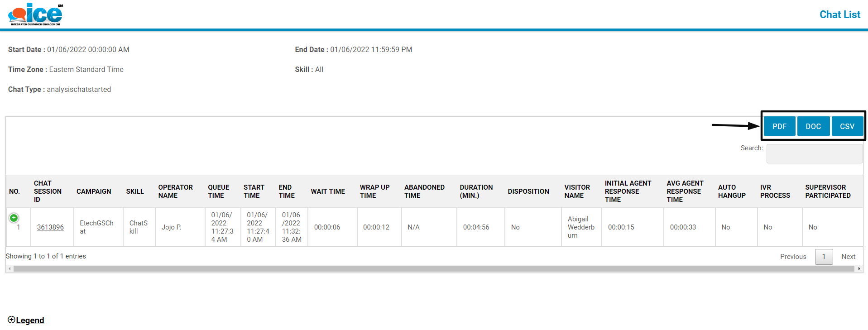Click the ICE logo icon

tap(35, 14)
